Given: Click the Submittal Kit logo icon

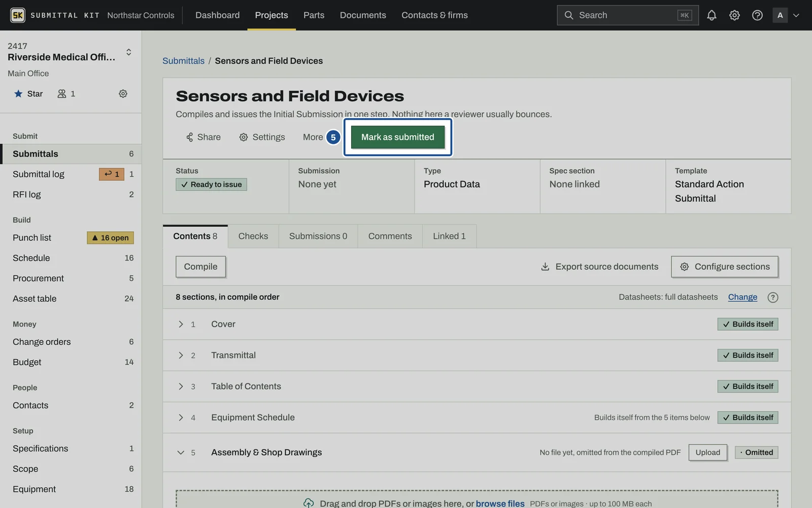Looking at the screenshot, I should click(18, 15).
